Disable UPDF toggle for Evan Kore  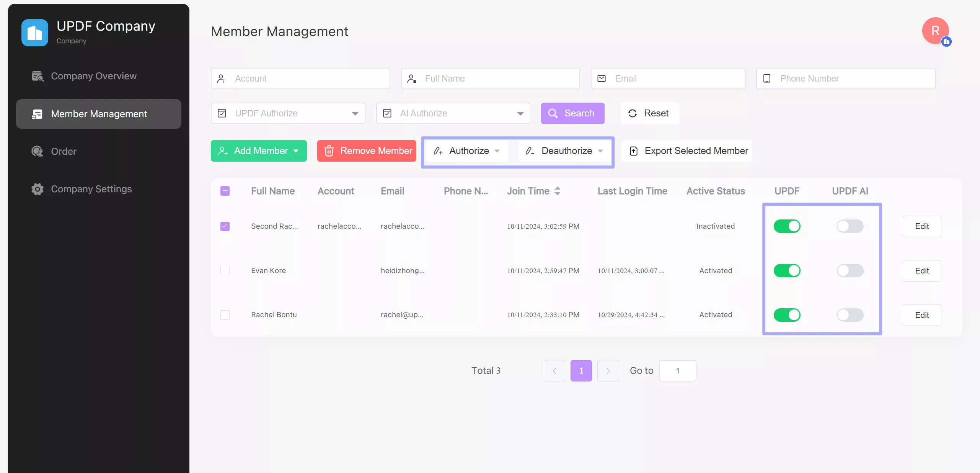(787, 271)
